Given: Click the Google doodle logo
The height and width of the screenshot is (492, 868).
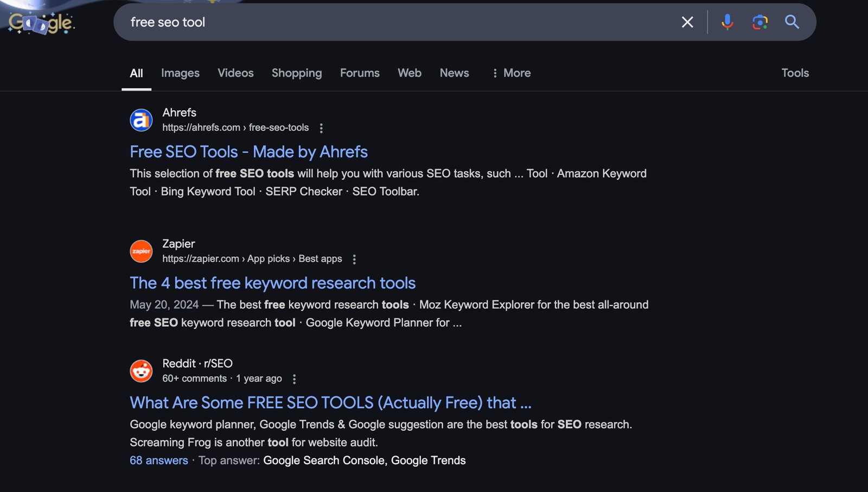Looking at the screenshot, I should pyautogui.click(x=41, y=22).
